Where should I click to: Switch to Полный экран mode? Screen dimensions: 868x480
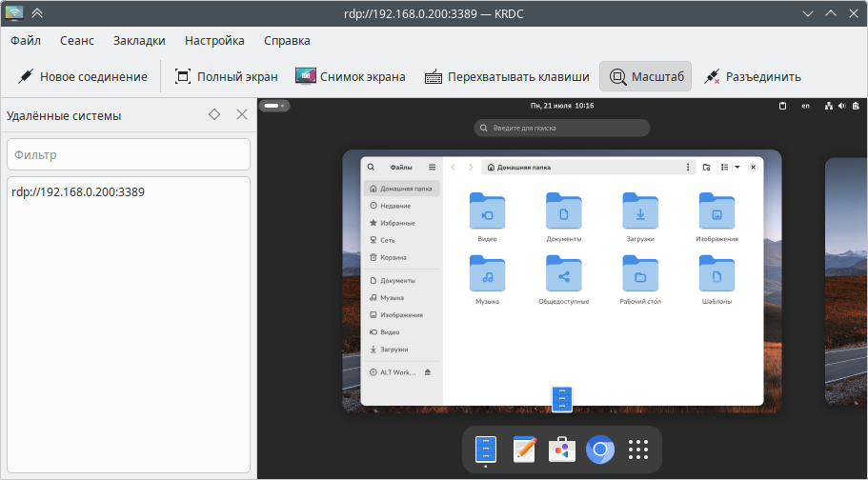(226, 76)
